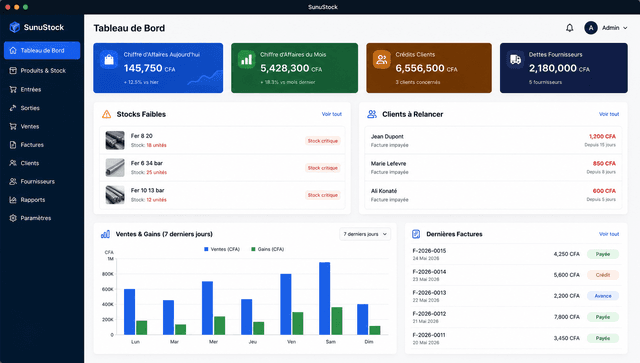The width and height of the screenshot is (640, 363).
Task: Click the Crédits Clients 6,556,500 CFA amount
Action: coord(426,68)
